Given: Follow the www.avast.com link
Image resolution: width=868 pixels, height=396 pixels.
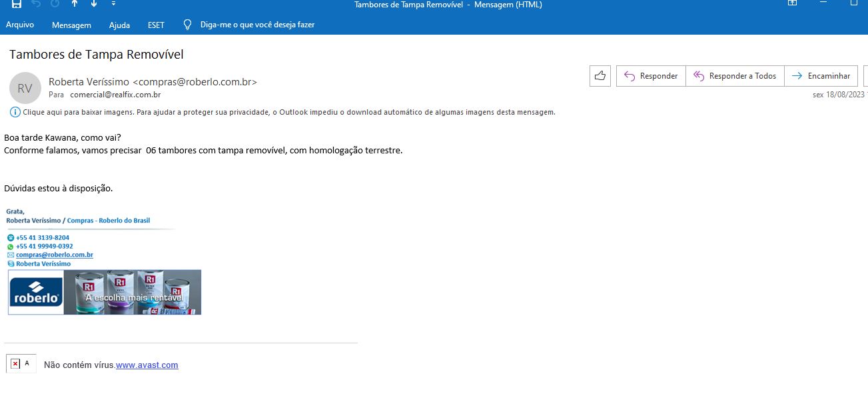Looking at the screenshot, I should (x=147, y=365).
